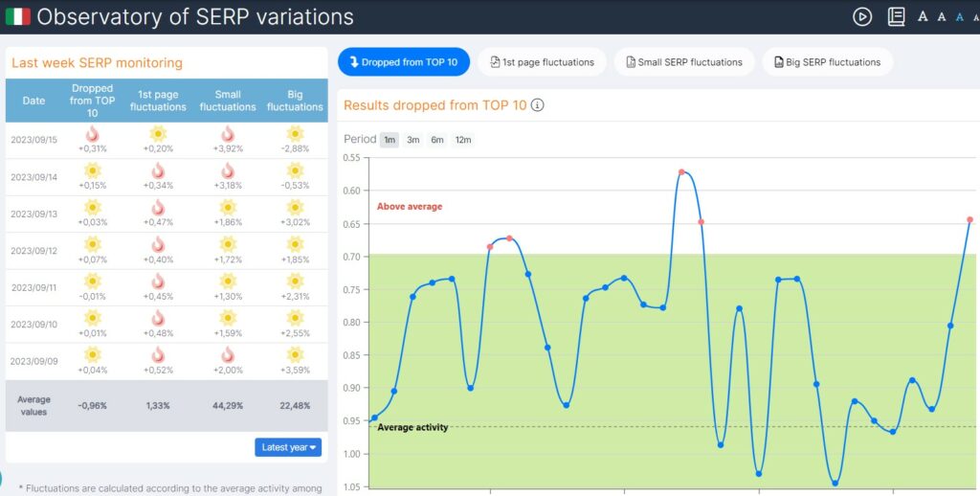Expand the Latest year dropdown

(x=288, y=447)
